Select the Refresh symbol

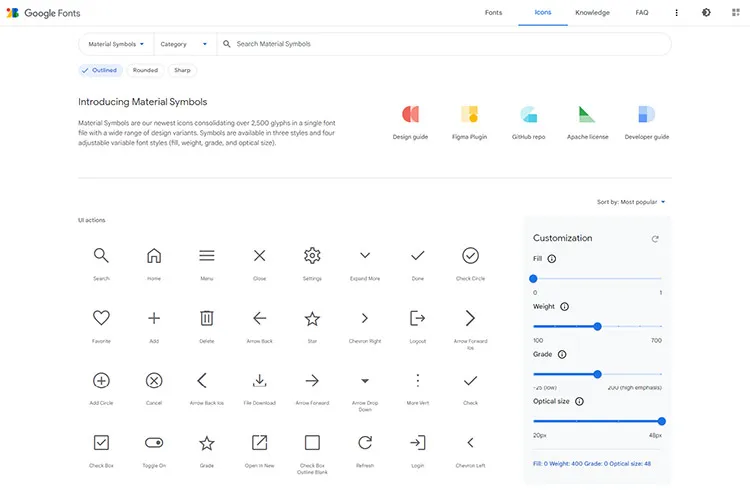click(365, 443)
